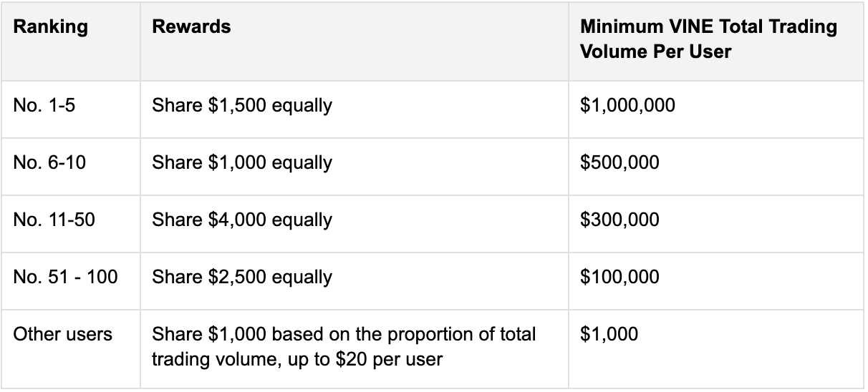This screenshot has width=868, height=392.
Task: Select the Other users ranking cell
Action: click(x=62, y=334)
